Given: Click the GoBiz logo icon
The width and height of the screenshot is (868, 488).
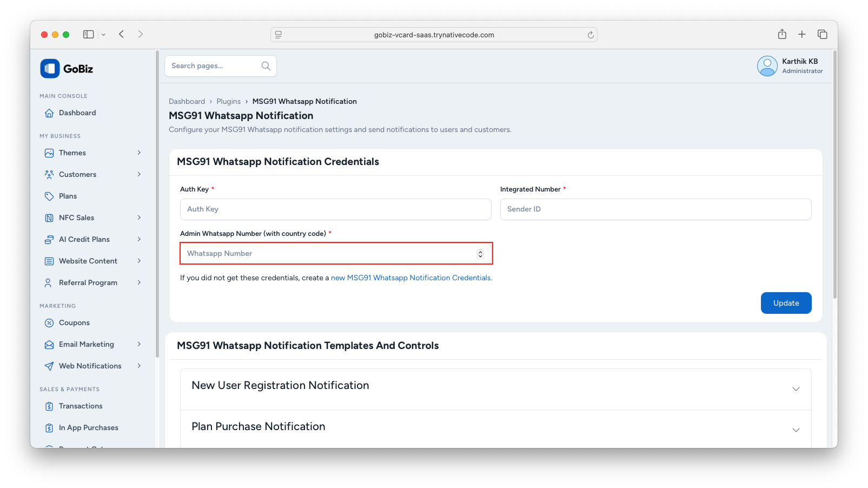Looking at the screenshot, I should pos(50,69).
